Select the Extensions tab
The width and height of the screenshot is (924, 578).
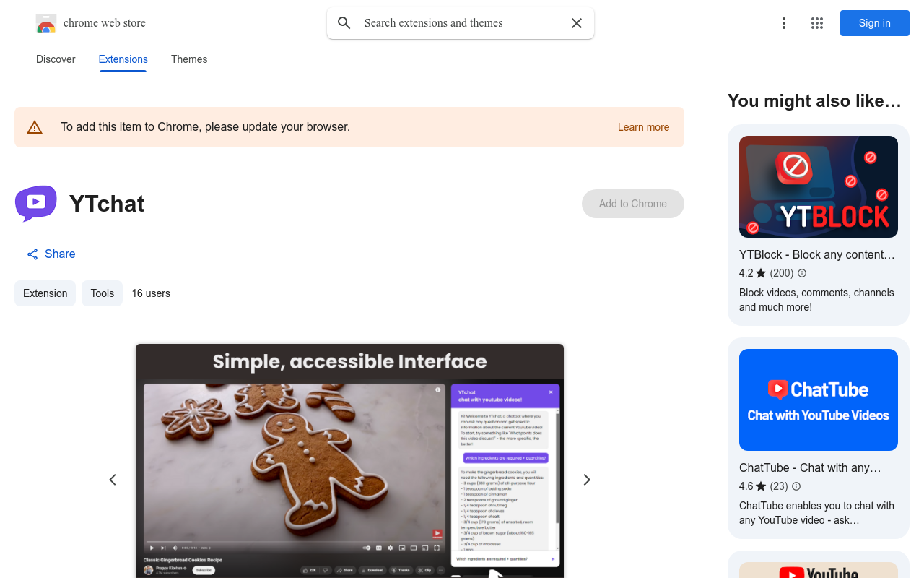tap(123, 59)
